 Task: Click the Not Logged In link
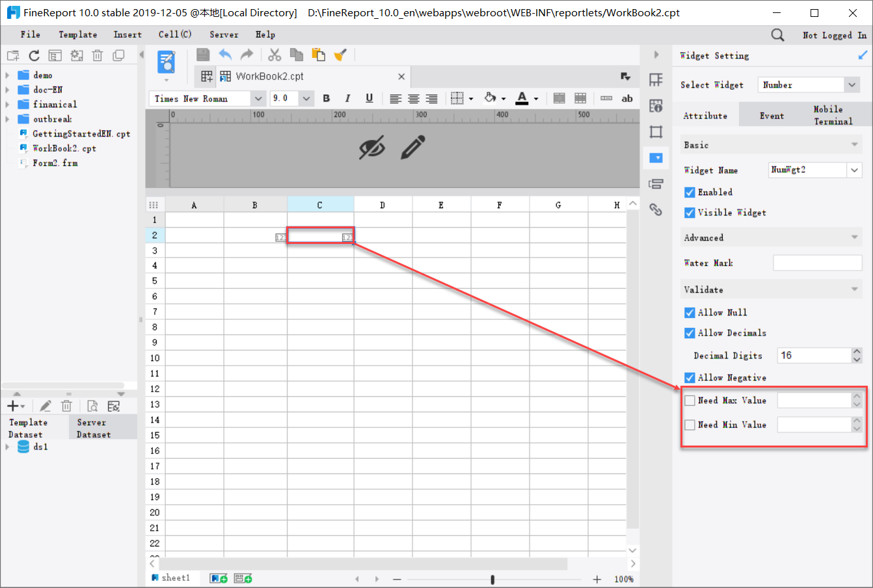(x=835, y=34)
